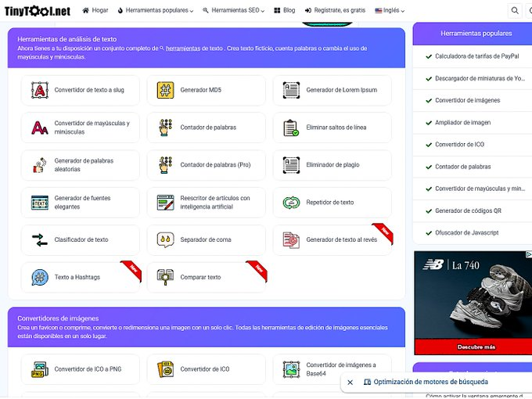The image size is (532, 399).
Task: Go to the Hogar home page
Action: click(95, 10)
